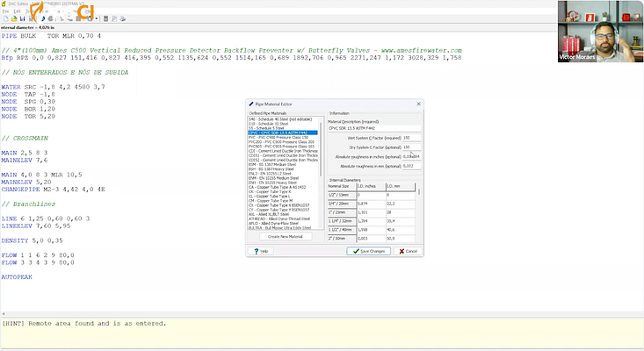Image resolution: width=644 pixels, height=351 pixels.
Task: Click the Dry System C Factor field
Action: pos(411,147)
